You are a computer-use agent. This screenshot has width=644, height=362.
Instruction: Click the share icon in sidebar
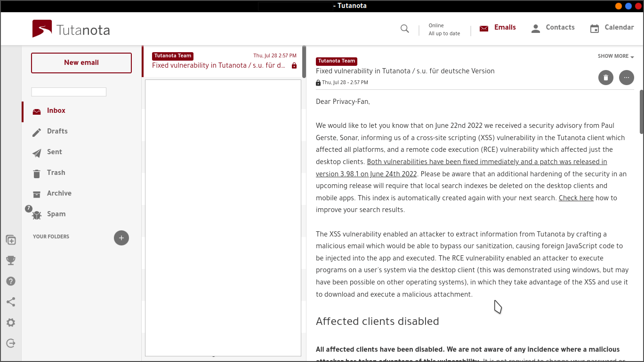[11, 302]
